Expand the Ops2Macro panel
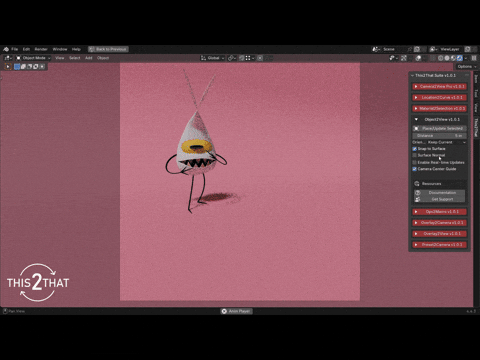This screenshot has height=360, width=480. click(439, 212)
